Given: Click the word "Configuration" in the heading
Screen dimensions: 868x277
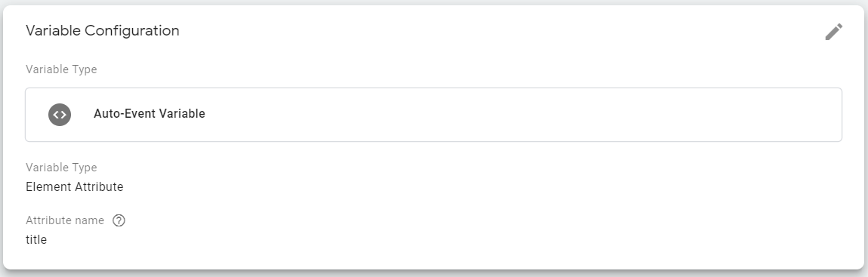Looking at the screenshot, I should tap(131, 31).
